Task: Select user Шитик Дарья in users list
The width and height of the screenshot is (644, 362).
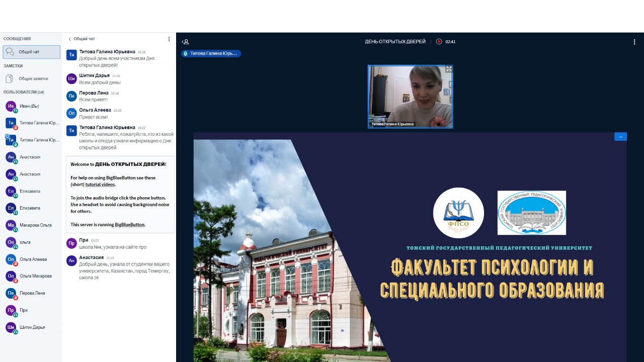Action: [x=32, y=327]
